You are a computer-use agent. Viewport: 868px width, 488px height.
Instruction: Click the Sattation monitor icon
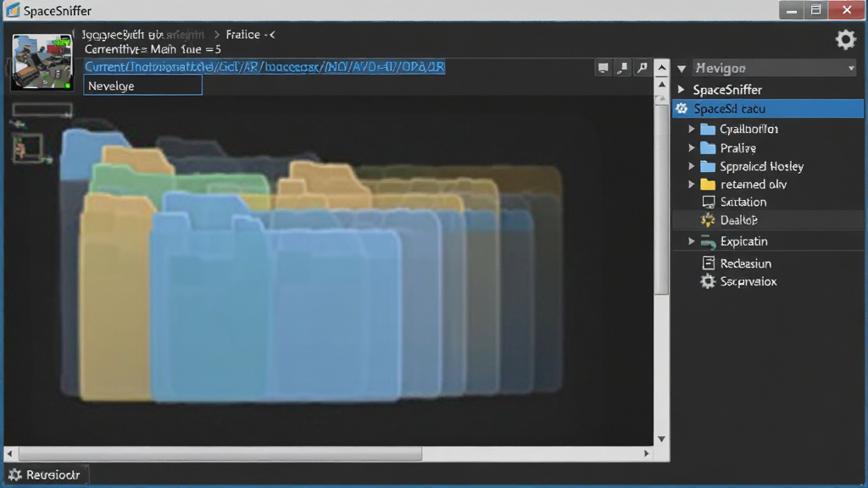708,202
